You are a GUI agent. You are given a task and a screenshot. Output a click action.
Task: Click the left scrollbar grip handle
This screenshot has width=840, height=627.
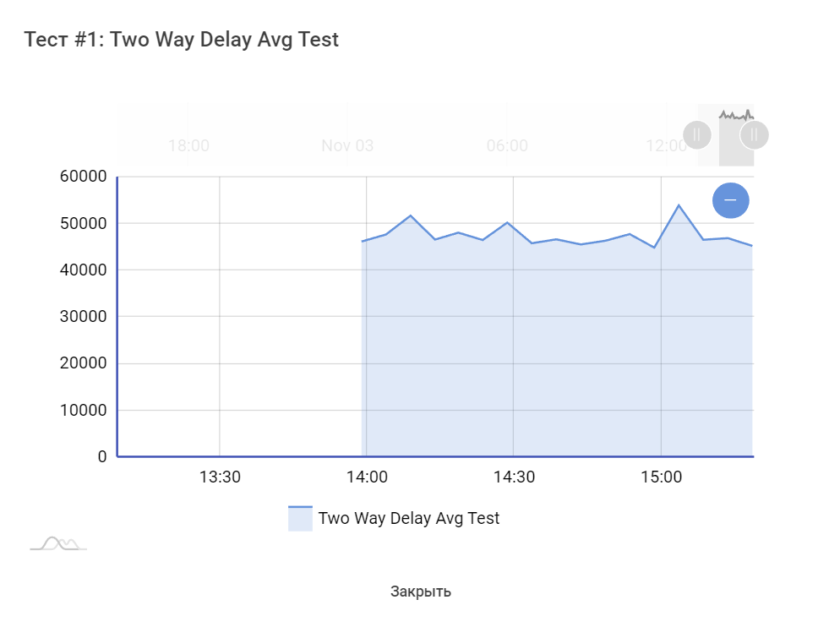click(697, 134)
